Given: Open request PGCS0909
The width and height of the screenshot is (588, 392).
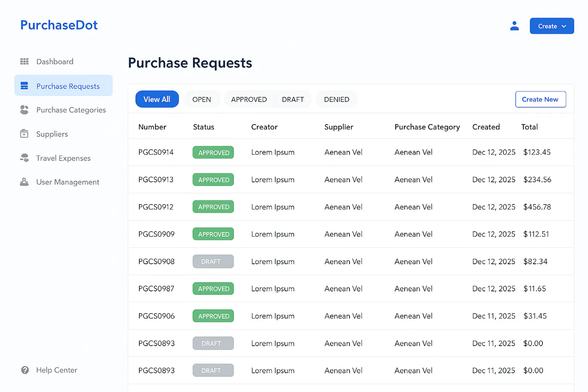Looking at the screenshot, I should click(157, 234).
